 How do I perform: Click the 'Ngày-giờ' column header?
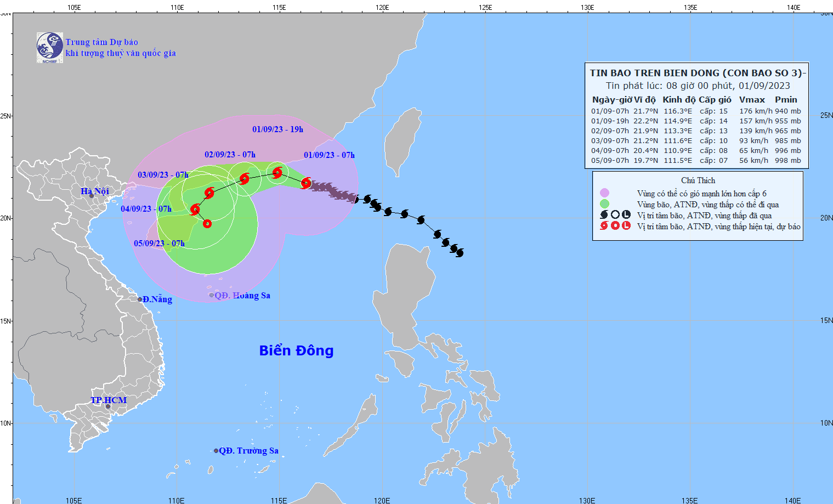click(x=612, y=100)
